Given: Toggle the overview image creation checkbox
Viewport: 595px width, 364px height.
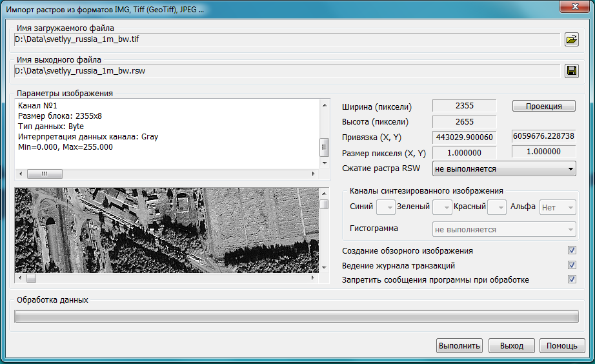Looking at the screenshot, I should pyautogui.click(x=571, y=250).
